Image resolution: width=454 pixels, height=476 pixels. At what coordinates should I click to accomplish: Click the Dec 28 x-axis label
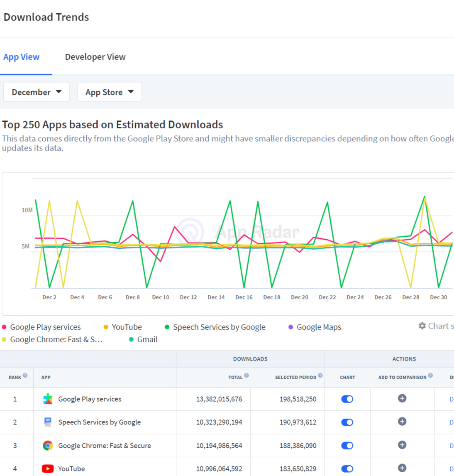(x=410, y=297)
